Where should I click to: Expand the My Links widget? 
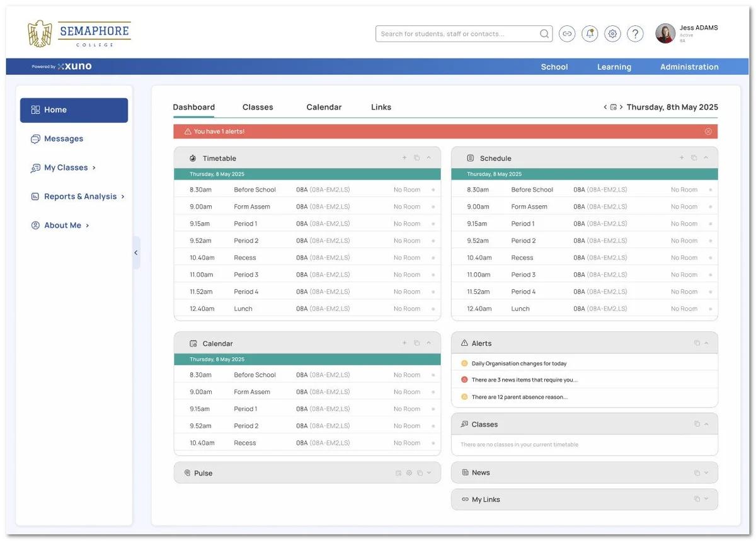(x=706, y=499)
